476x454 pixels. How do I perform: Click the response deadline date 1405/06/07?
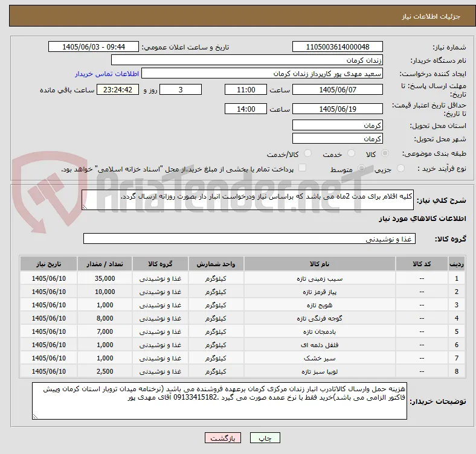click(337, 90)
